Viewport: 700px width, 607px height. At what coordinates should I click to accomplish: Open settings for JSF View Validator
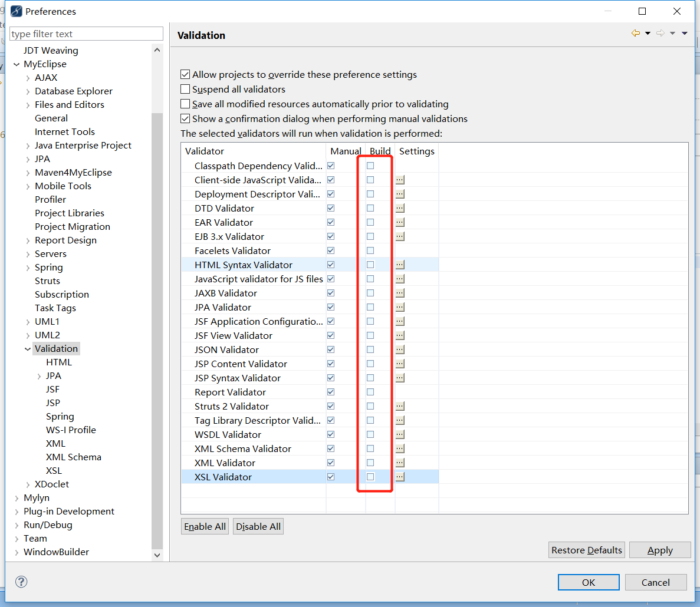coord(400,335)
